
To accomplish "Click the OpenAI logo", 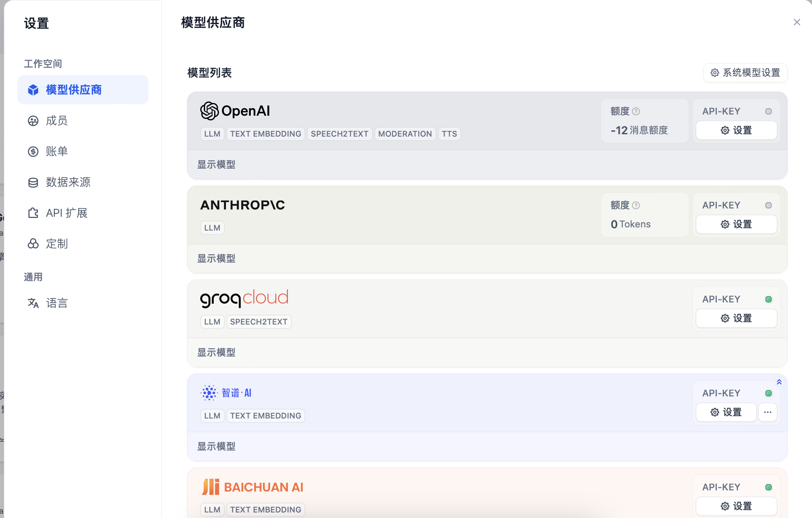I will [x=235, y=111].
